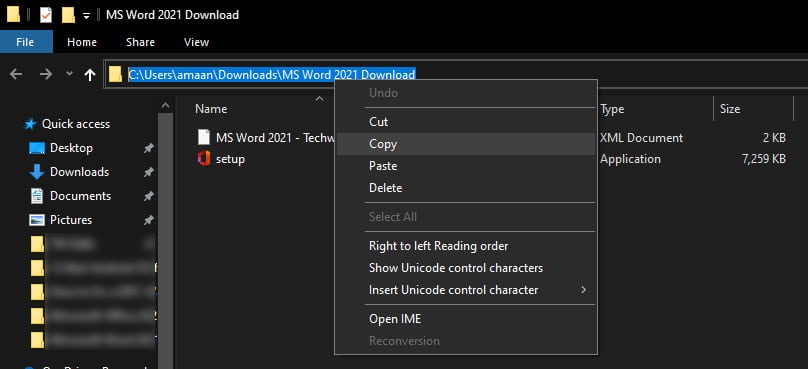Click the navigation pane vertical scrollbar
The image size is (808, 369).
[x=165, y=240]
